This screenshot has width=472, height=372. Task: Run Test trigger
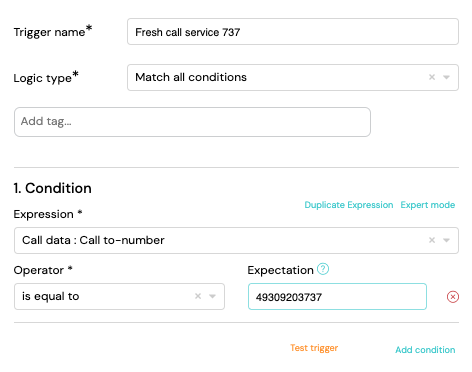coord(314,348)
